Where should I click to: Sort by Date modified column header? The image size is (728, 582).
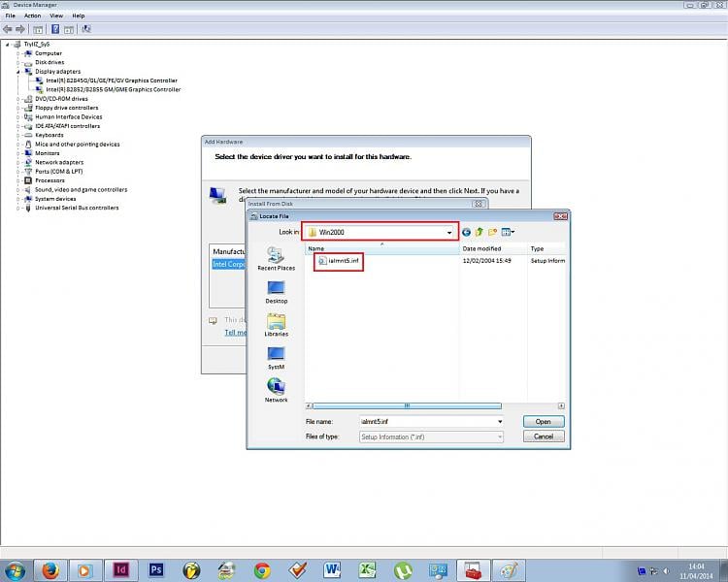492,248
